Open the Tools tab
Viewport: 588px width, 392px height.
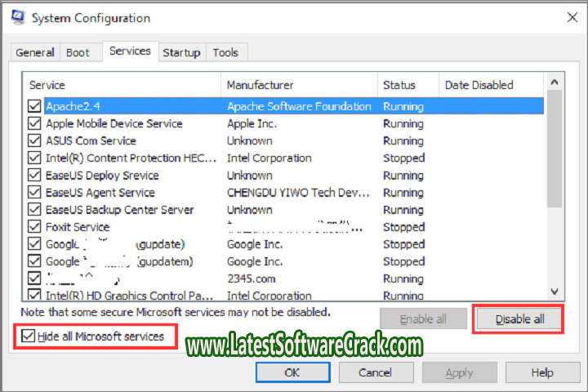pos(226,52)
